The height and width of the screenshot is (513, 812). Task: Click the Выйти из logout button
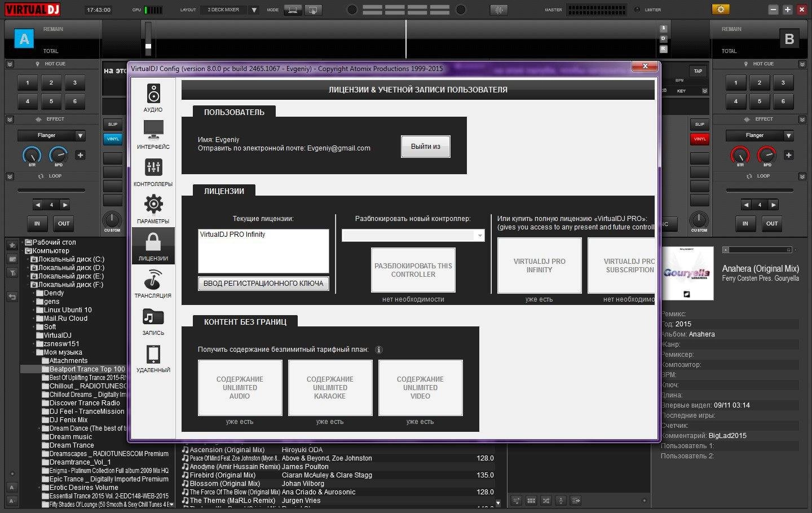(x=426, y=147)
